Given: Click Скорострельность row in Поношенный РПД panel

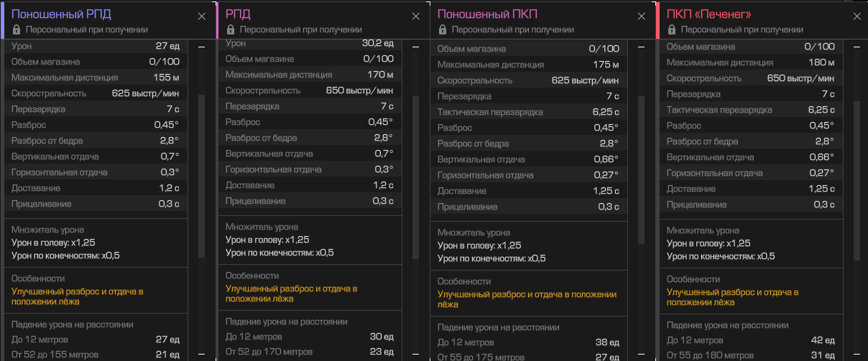Looking at the screenshot, I should [96, 93].
